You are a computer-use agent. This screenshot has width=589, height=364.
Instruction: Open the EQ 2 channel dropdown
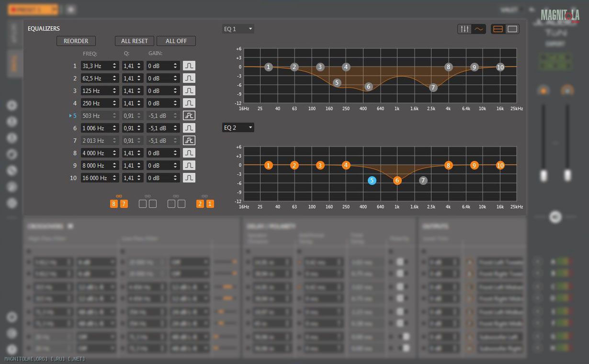pyautogui.click(x=238, y=128)
